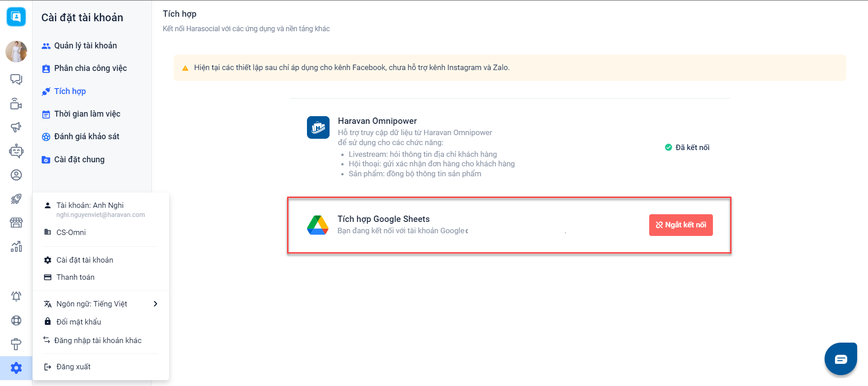Open the megaphone campaign icon
The height and width of the screenshot is (386, 868).
click(x=16, y=127)
